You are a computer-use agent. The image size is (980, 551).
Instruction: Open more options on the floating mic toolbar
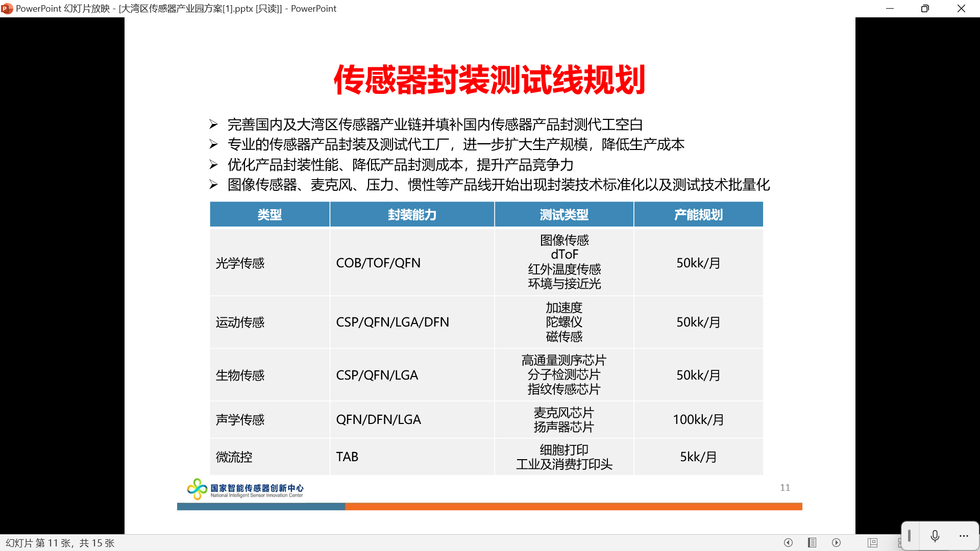pos(963,536)
